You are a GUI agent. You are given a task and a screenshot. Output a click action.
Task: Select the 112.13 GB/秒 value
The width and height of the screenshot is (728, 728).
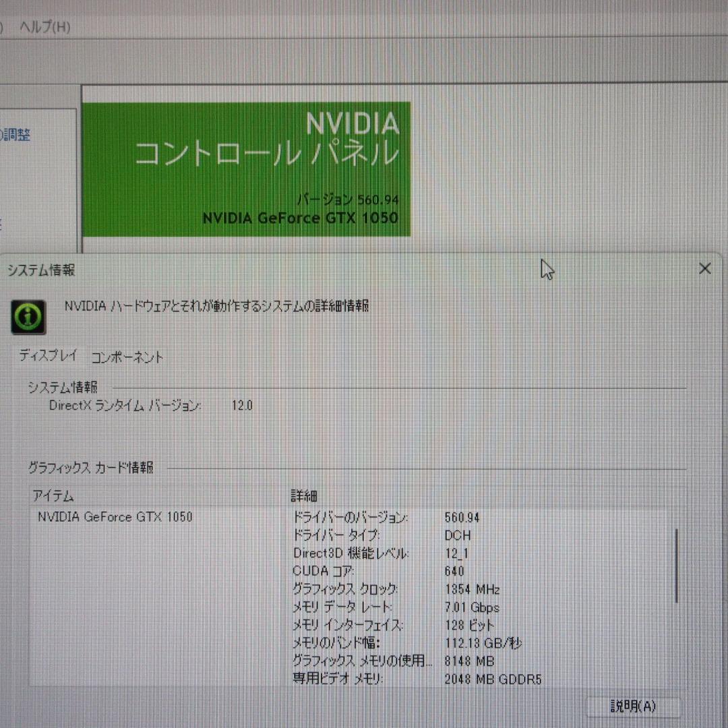(483, 643)
